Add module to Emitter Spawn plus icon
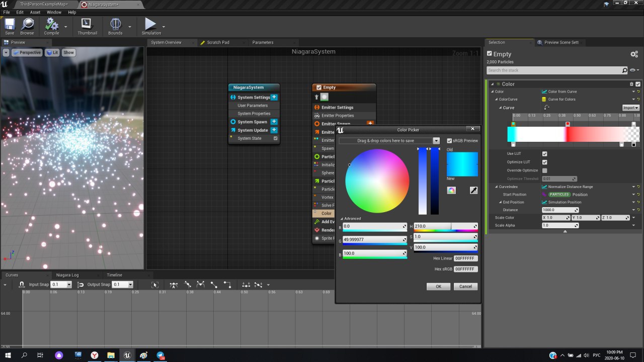 point(370,123)
